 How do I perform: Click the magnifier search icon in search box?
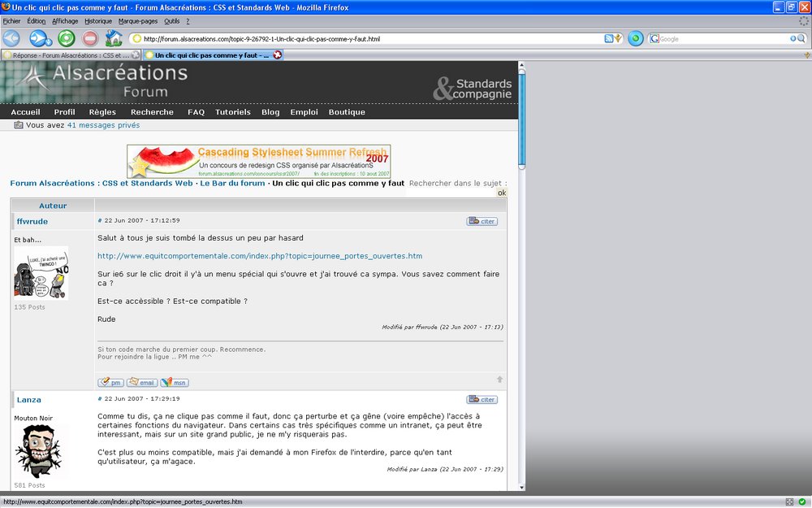(801, 38)
